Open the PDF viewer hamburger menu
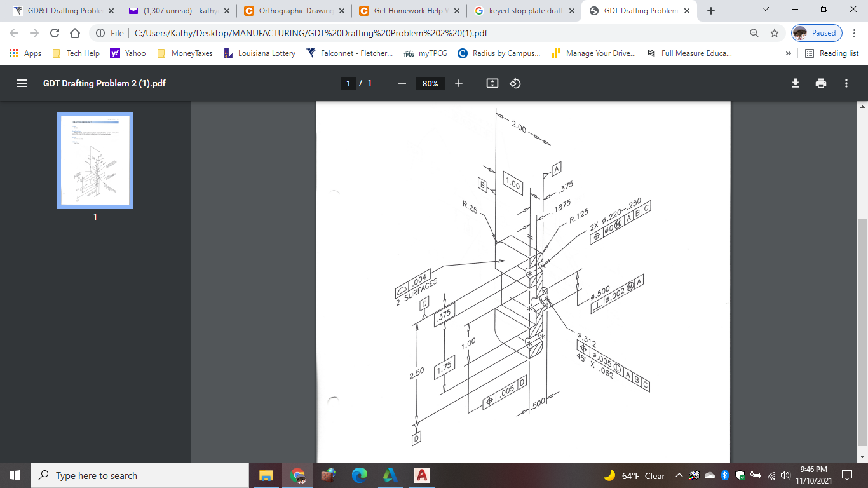Image resolution: width=868 pixels, height=488 pixels. (x=23, y=83)
